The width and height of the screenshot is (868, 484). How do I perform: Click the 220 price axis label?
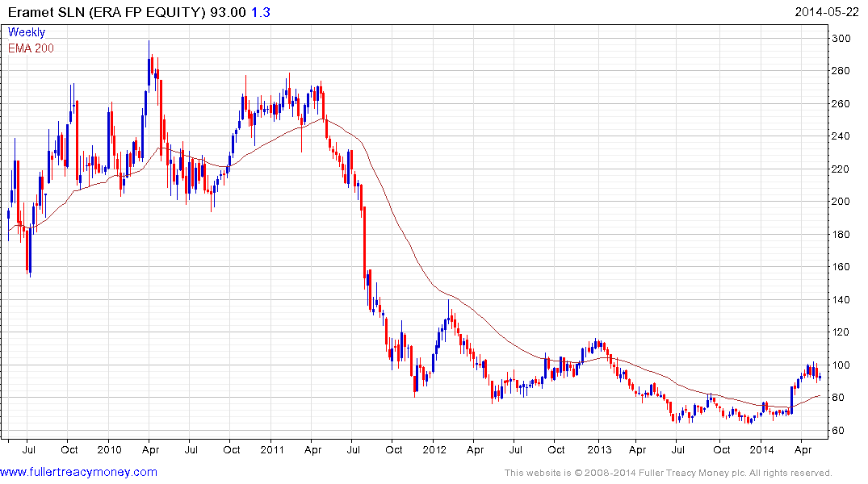pyautogui.click(x=841, y=169)
